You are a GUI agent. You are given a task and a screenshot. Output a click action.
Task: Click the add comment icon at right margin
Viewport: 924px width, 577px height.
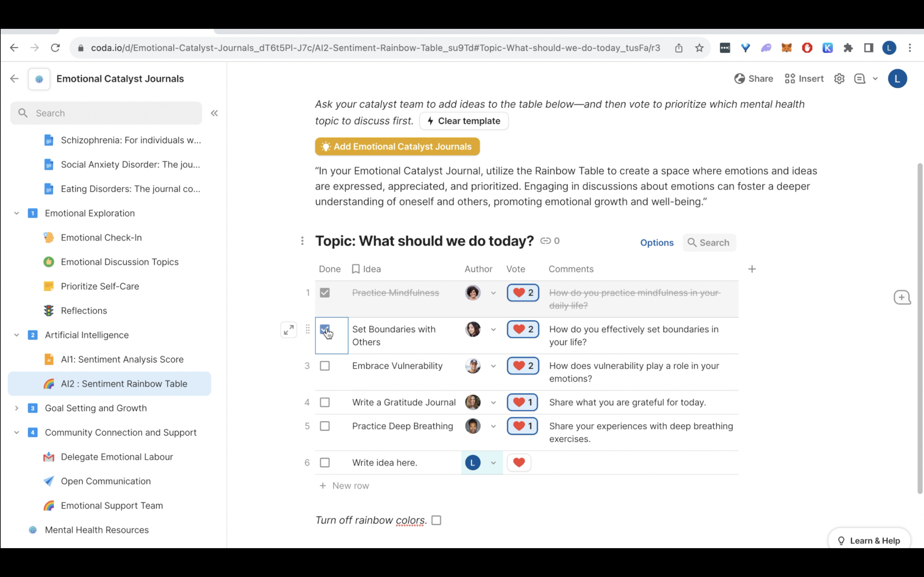[902, 297]
